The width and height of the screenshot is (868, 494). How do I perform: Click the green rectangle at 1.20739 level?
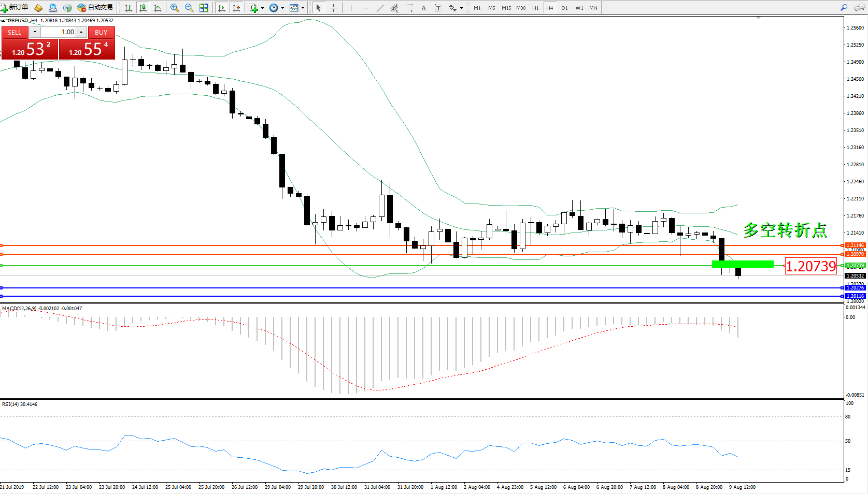(743, 265)
